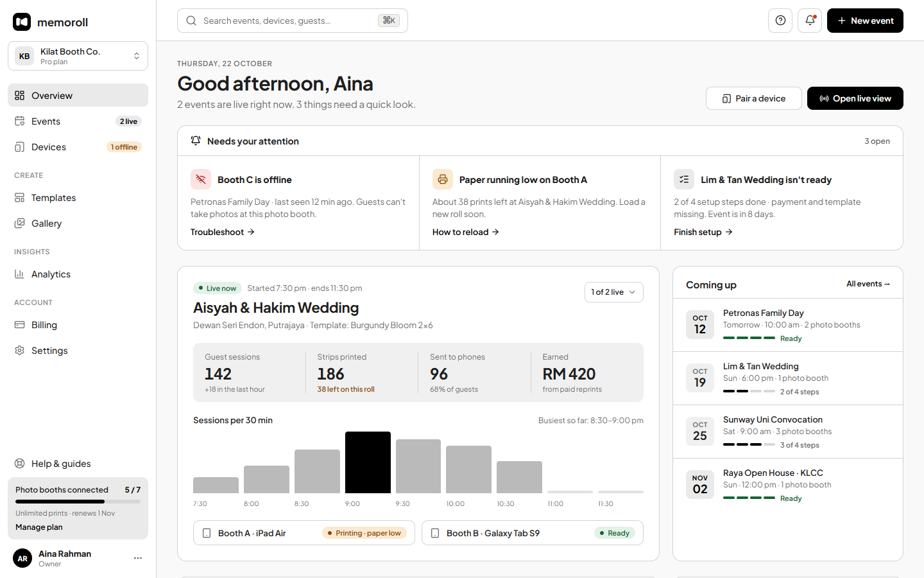Open the All events link

pyautogui.click(x=868, y=284)
